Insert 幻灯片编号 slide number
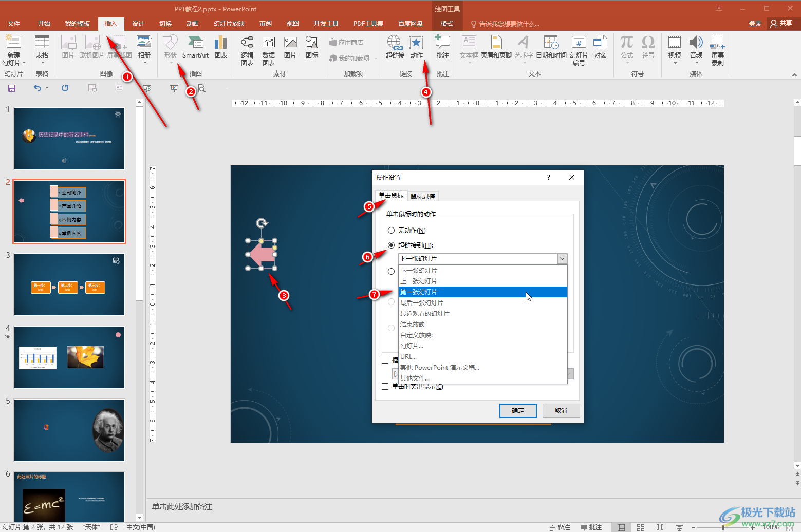The width and height of the screenshot is (801, 532). [x=579, y=50]
